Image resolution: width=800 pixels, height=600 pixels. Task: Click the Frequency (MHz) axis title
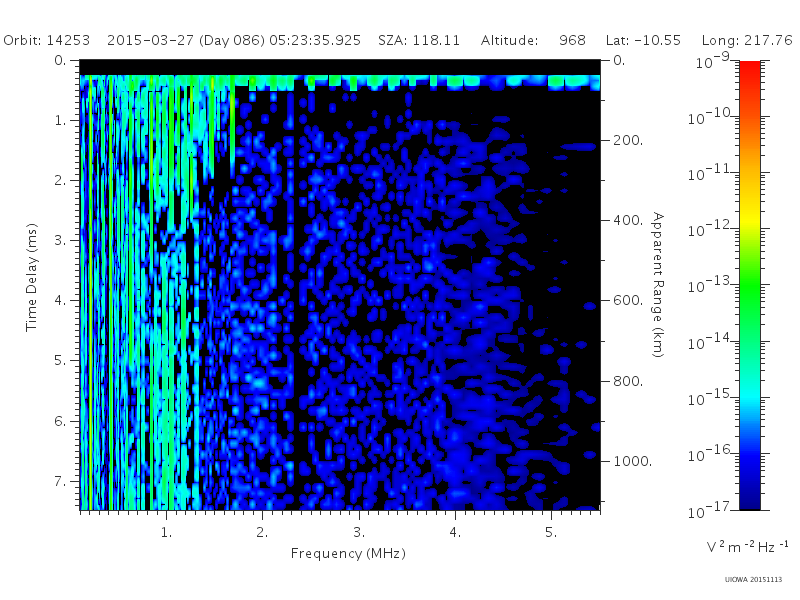348,553
